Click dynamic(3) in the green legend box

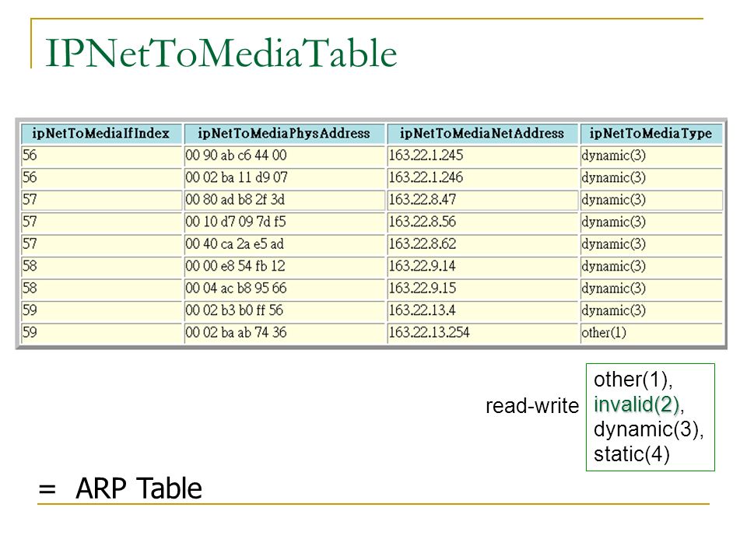(x=648, y=429)
